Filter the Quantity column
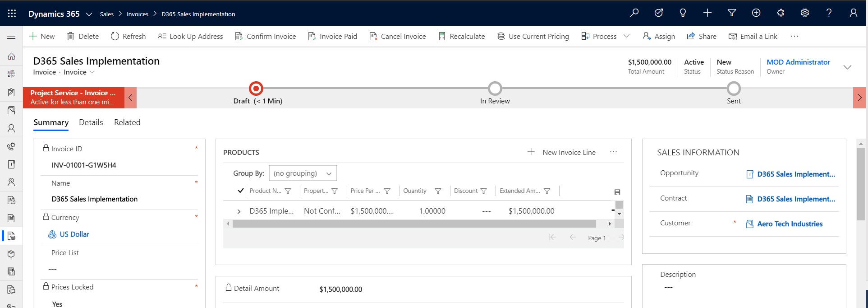The width and height of the screenshot is (868, 308). [437, 191]
